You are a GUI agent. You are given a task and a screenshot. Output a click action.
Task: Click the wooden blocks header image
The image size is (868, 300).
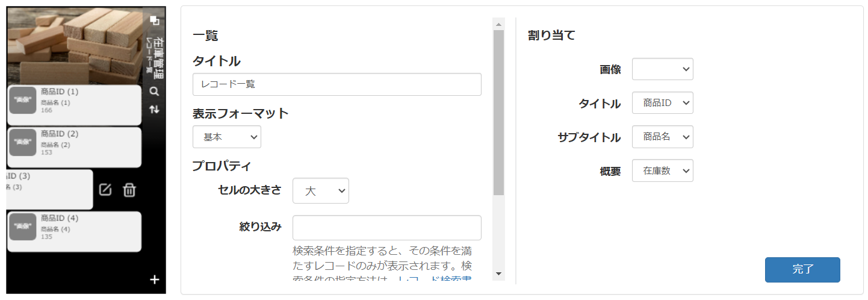pyautogui.click(x=75, y=47)
